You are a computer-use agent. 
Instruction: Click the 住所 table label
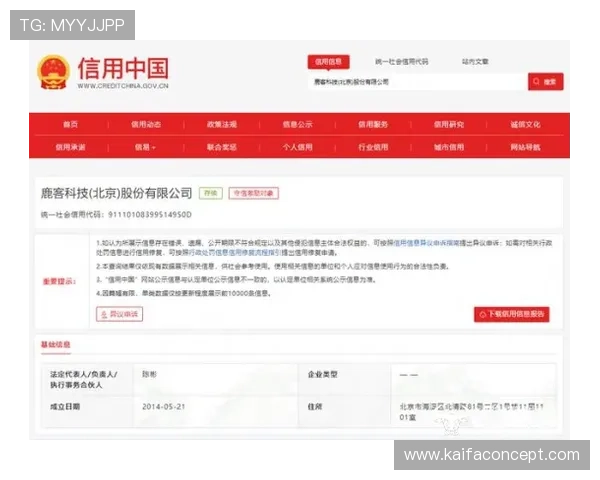(315, 407)
